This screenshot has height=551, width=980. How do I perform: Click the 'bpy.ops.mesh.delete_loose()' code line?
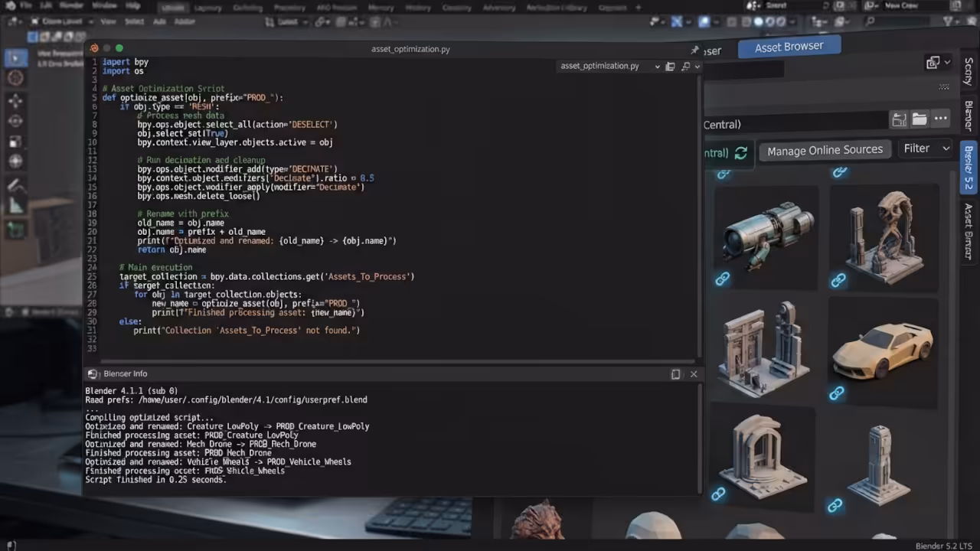click(x=198, y=196)
